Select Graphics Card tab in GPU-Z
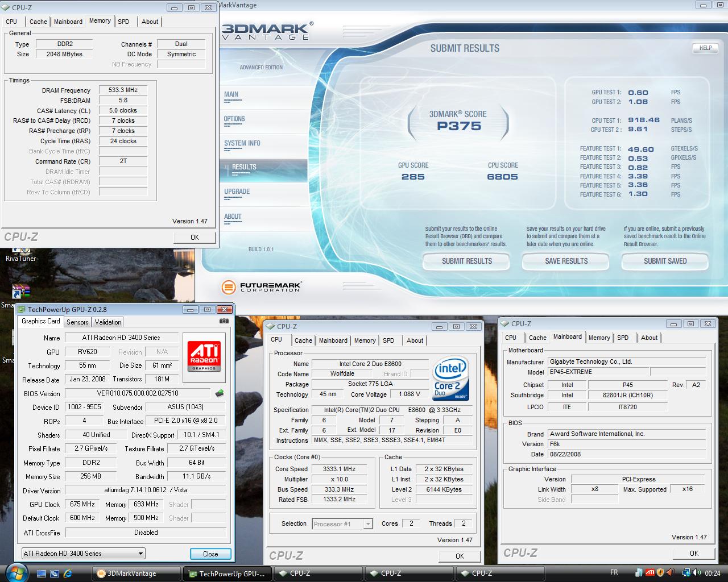The width and height of the screenshot is (728, 582). pos(41,321)
